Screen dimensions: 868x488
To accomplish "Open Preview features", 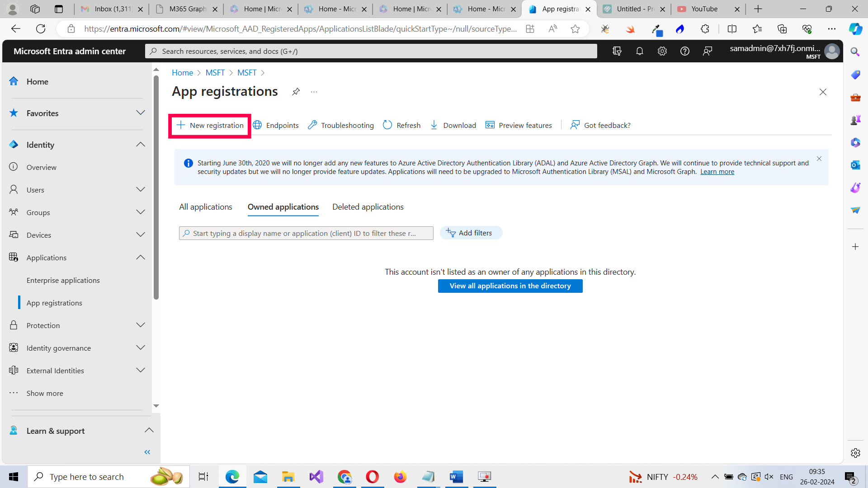I will point(519,125).
